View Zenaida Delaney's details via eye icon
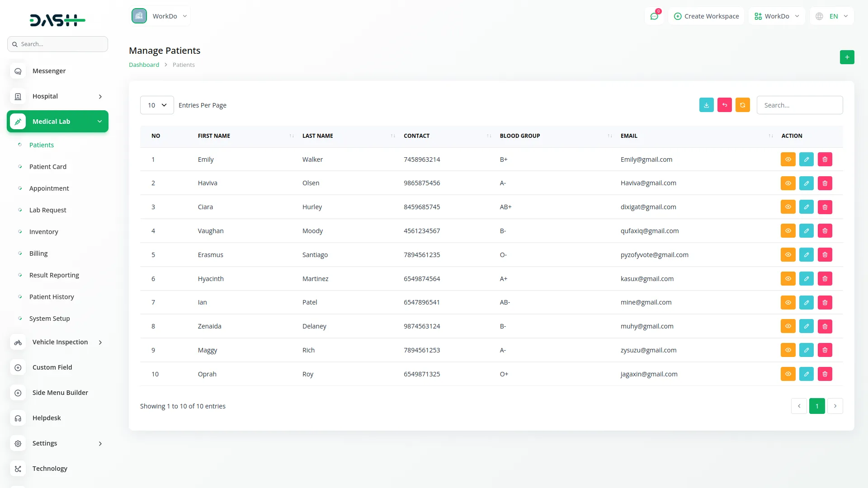The width and height of the screenshot is (868, 488). tap(788, 326)
